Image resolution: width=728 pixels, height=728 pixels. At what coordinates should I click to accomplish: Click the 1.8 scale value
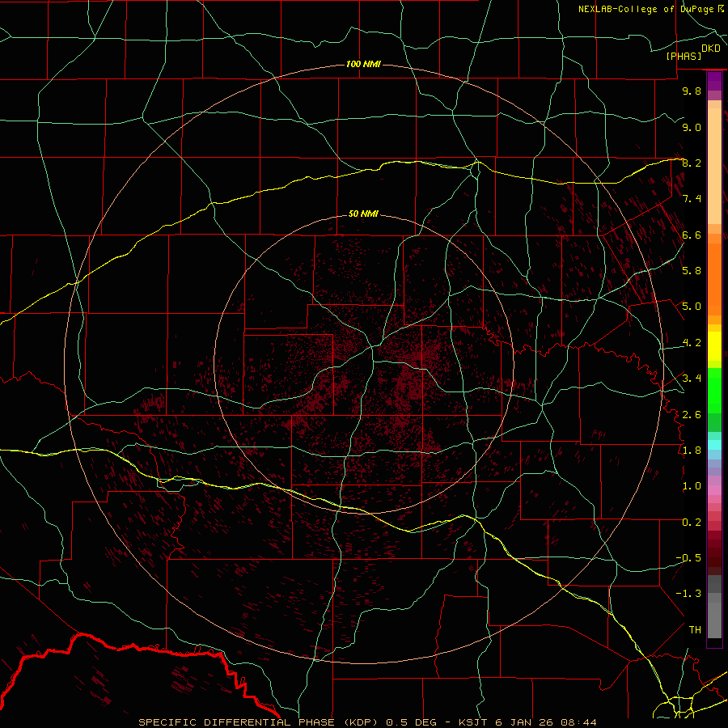tap(692, 451)
